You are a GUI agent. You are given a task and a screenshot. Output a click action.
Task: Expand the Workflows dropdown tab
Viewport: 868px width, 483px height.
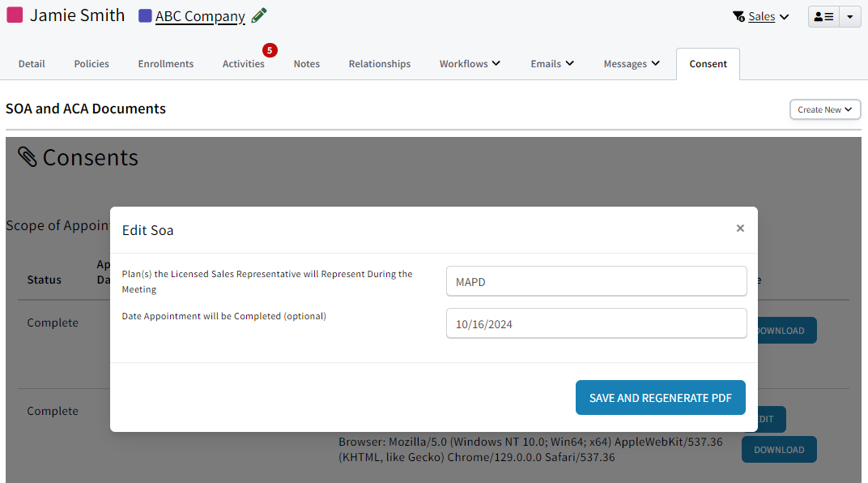(470, 64)
